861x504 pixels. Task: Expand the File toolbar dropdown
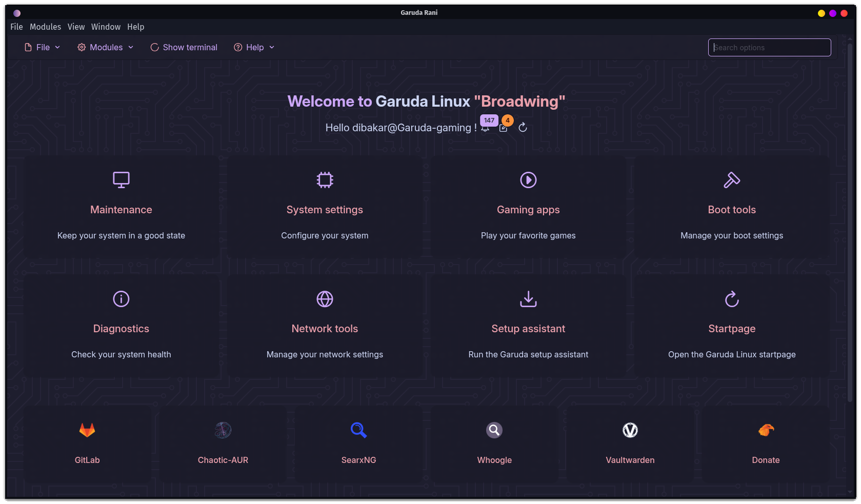[43, 47]
